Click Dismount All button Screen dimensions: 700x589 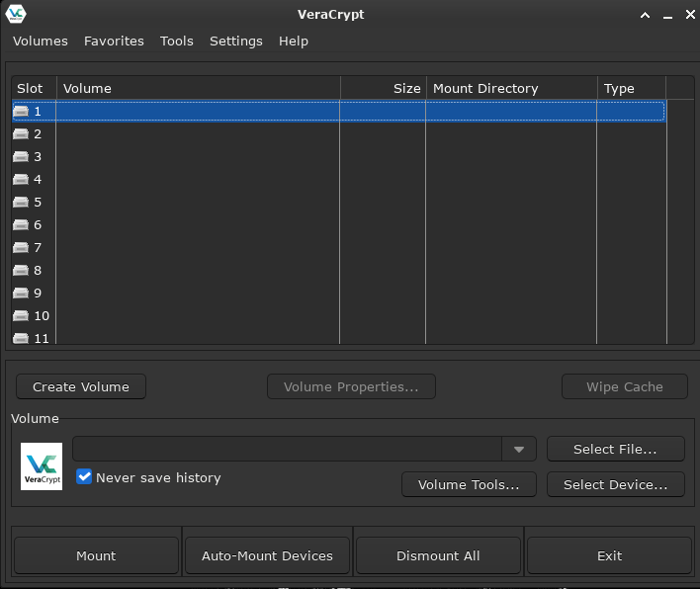pos(438,555)
